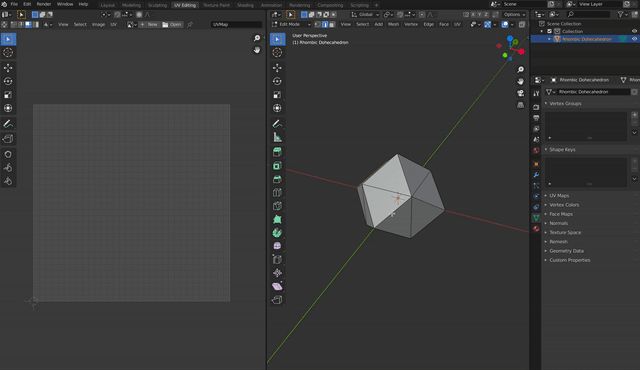Activate the Bevel tool

(x=277, y=179)
